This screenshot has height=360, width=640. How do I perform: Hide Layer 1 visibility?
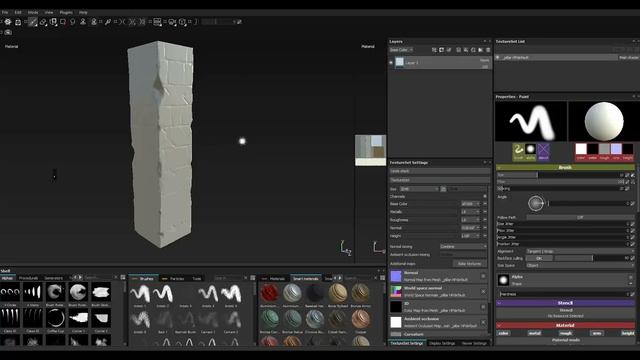point(391,62)
